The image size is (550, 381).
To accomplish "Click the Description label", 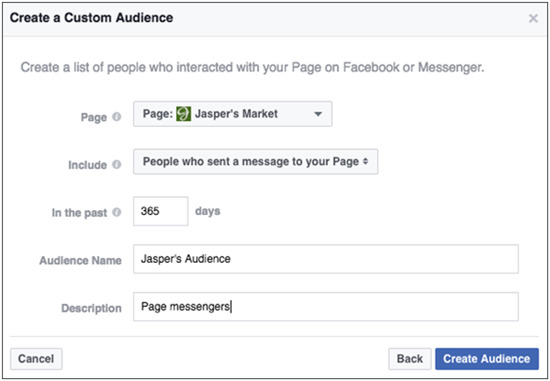I will 92,308.
